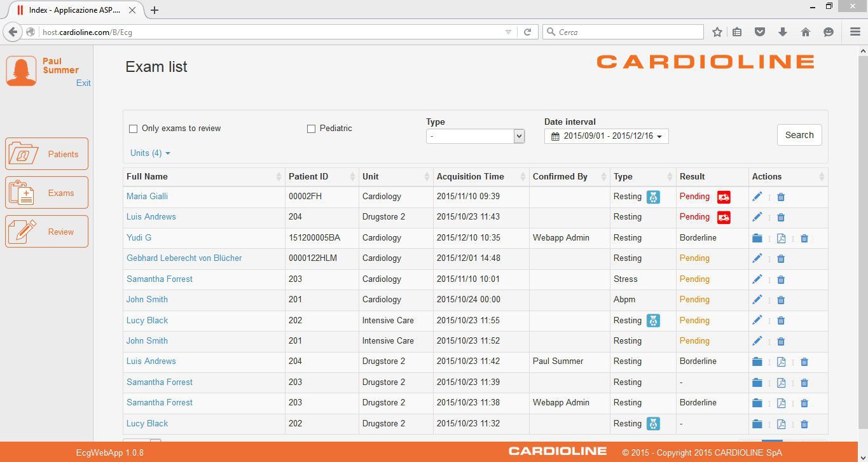Delete Gebhard Leberecht von Blücher's exam via trash icon
Image resolution: width=868 pixels, height=462 pixels.
pos(781,258)
